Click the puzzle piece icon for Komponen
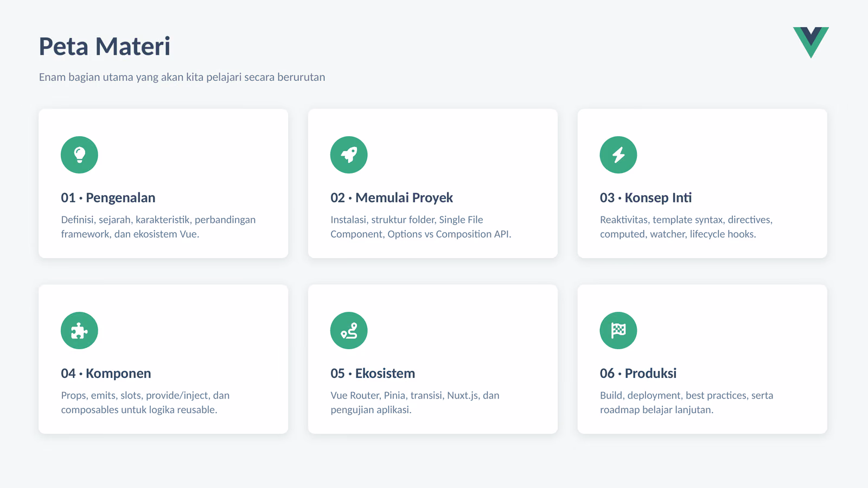This screenshot has width=868, height=488. tap(79, 330)
